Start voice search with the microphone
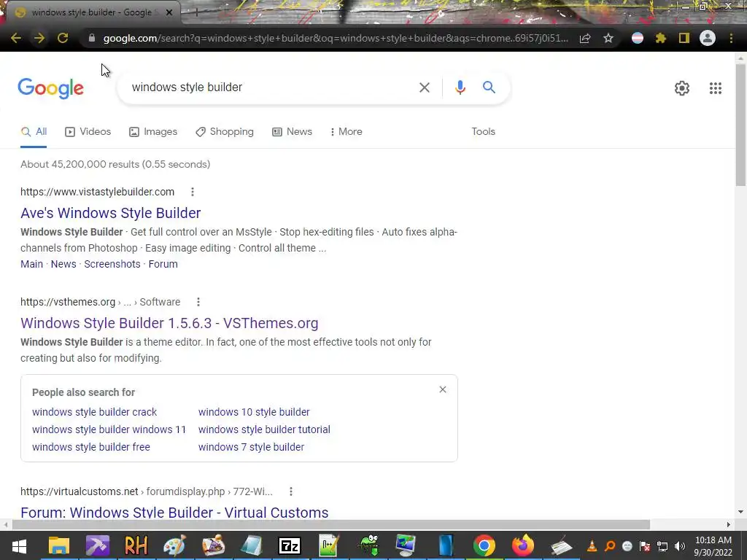Screen dimensions: 747x560 460,87
